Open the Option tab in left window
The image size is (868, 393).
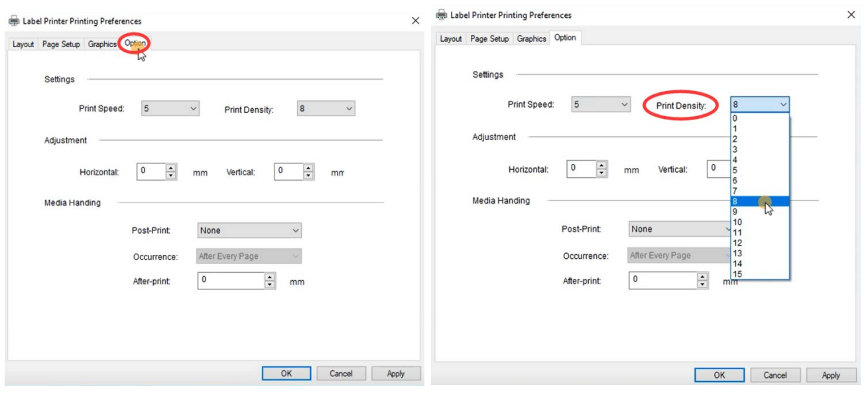tap(135, 44)
